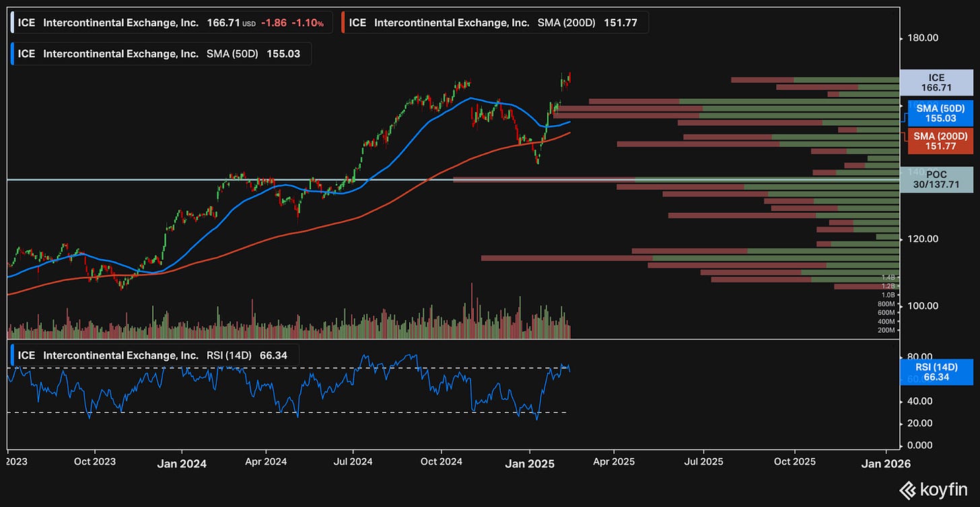Click the RSI (14D) 66.34 axis tag
The height and width of the screenshot is (507, 980).
click(936, 372)
